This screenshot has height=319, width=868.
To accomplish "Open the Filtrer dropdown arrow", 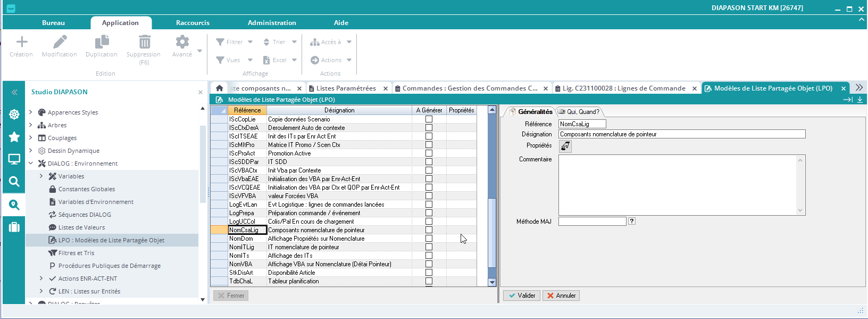I will [250, 42].
